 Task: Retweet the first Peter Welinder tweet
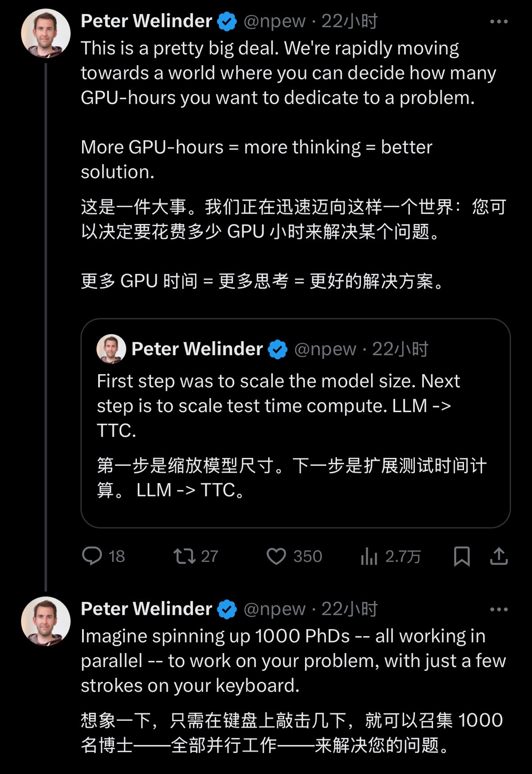pos(185,556)
